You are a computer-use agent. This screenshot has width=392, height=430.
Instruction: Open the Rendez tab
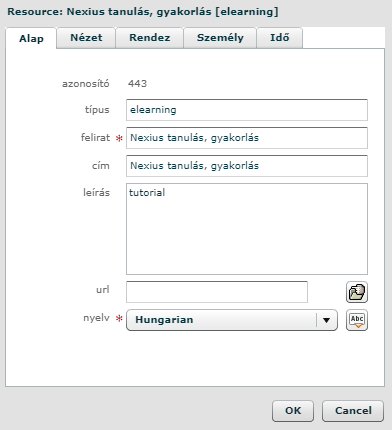click(150, 38)
